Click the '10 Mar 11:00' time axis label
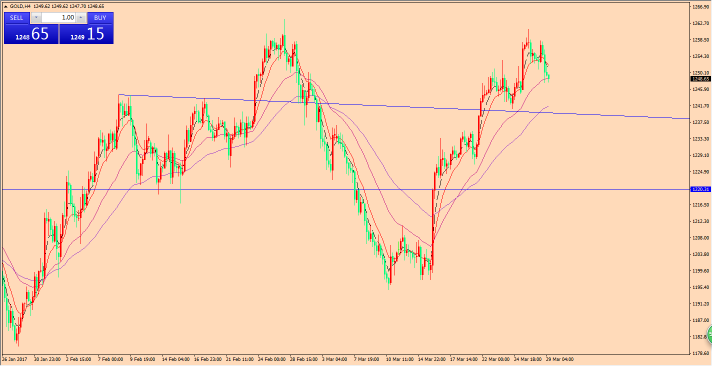 tap(401, 359)
